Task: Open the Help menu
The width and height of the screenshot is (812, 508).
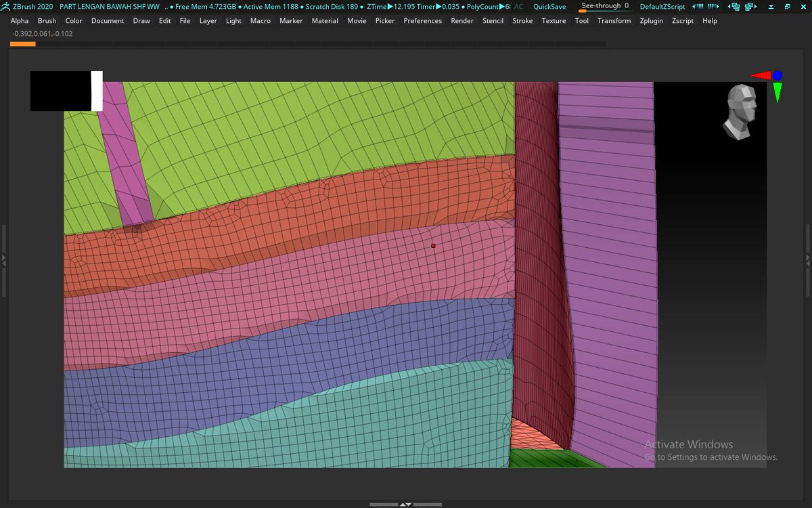Action: pos(710,21)
